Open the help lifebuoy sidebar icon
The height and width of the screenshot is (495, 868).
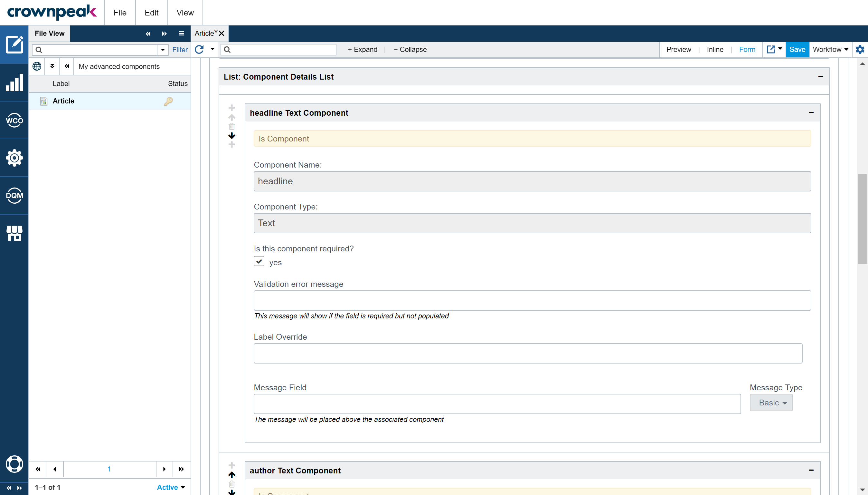14,464
